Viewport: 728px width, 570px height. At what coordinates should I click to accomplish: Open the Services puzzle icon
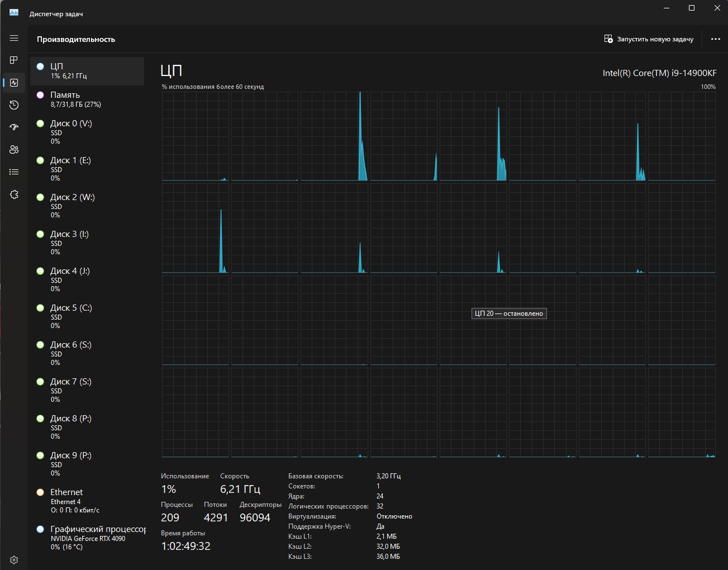[x=14, y=194]
